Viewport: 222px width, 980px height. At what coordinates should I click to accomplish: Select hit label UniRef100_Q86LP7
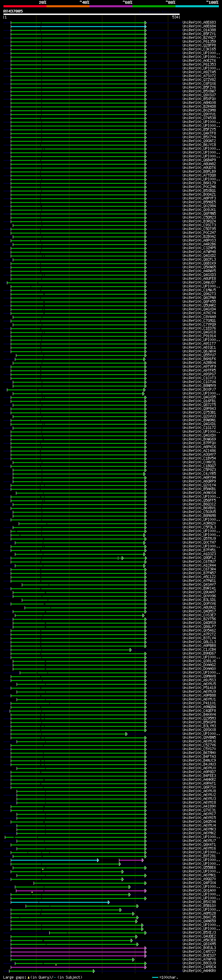pyautogui.click(x=199, y=627)
